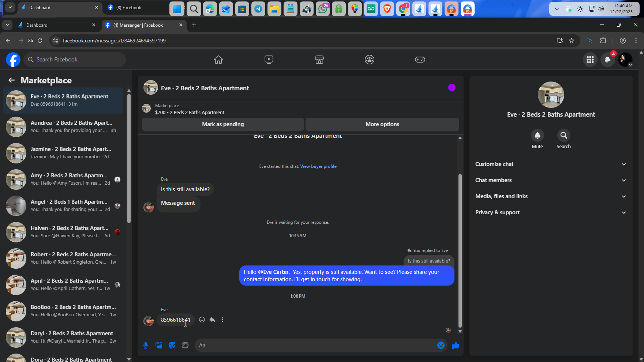Open WhatsApp from the taskbar
This screenshot has width=644, height=362.
tap(323, 9)
